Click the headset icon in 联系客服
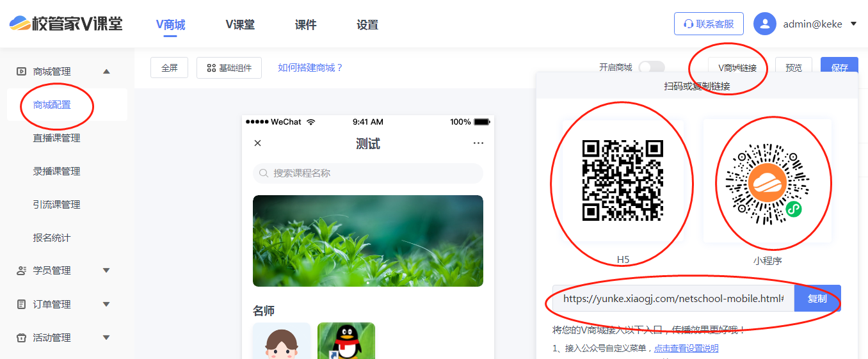 pos(689,24)
